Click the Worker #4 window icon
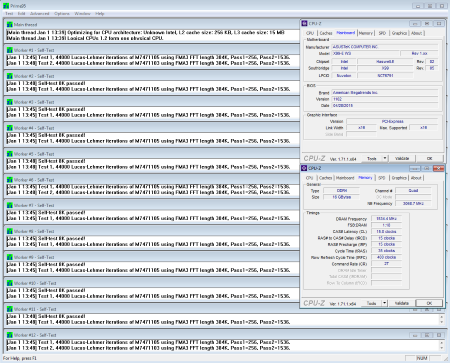Screen dimensions: 450x363 pos(10,128)
